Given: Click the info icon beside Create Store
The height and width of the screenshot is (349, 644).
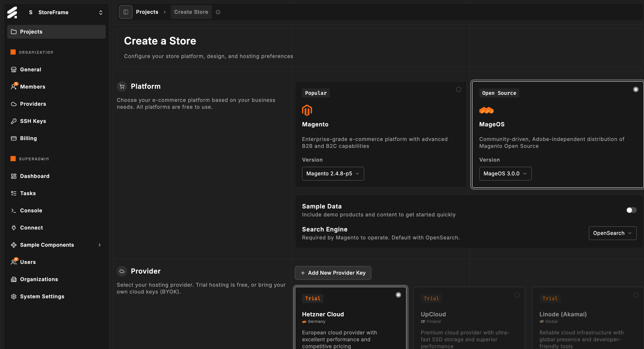Looking at the screenshot, I should coord(218,12).
